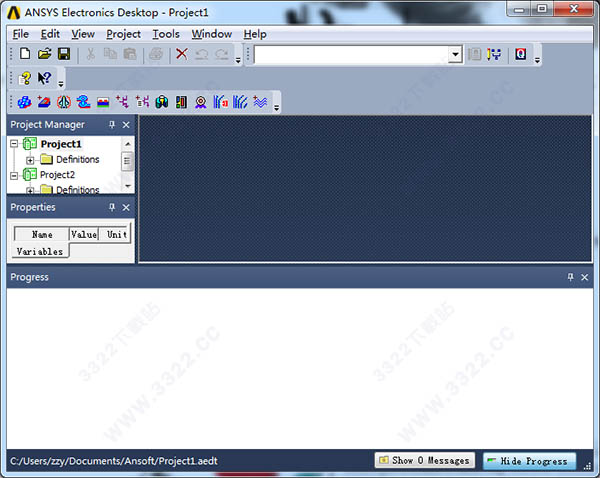Click the Q icon in the top toolbar
The image size is (600, 478).
click(x=520, y=54)
